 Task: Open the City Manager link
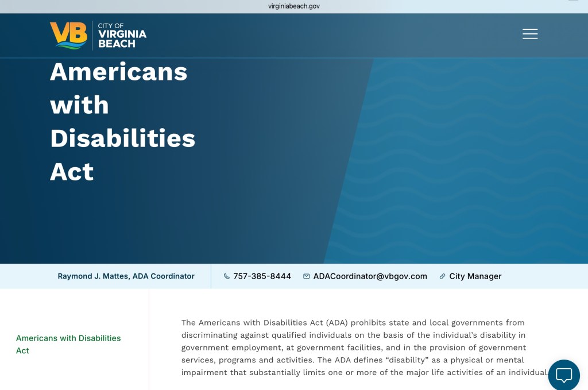click(475, 276)
